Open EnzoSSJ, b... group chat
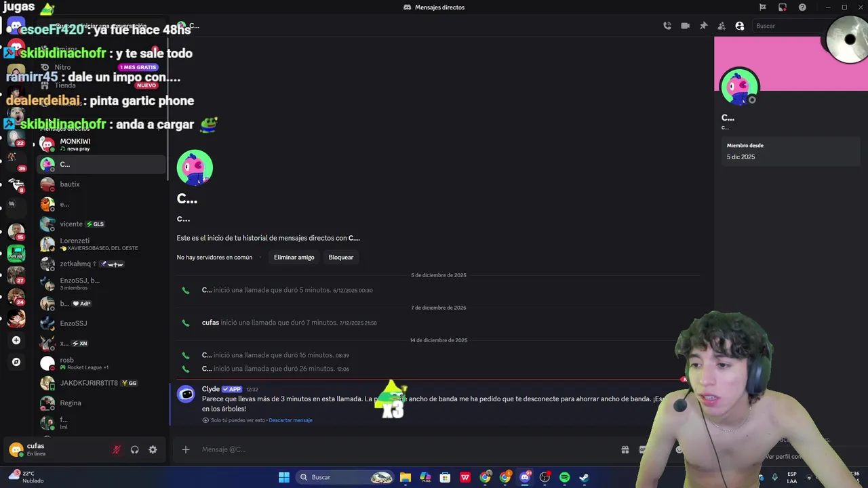 click(x=102, y=283)
